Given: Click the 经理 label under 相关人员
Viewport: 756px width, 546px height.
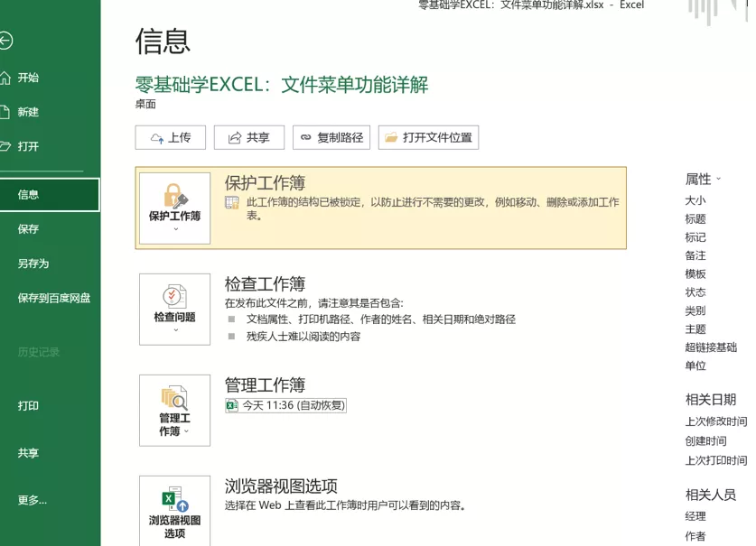Looking at the screenshot, I should click(695, 516).
